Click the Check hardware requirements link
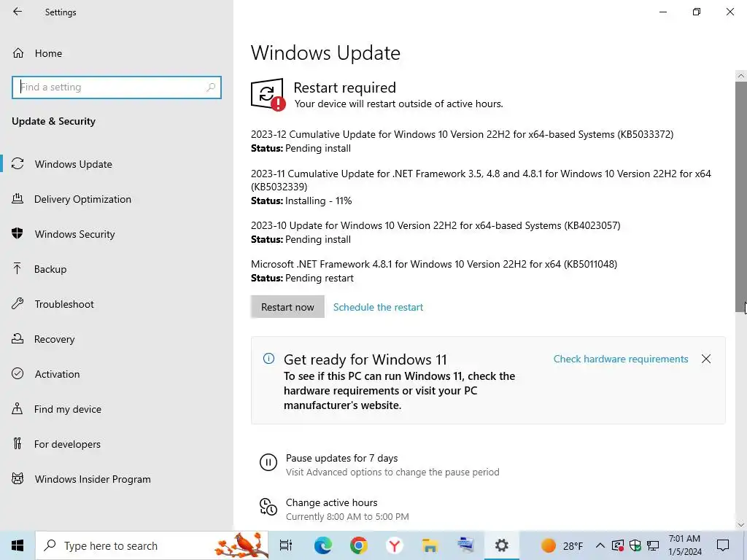 point(621,359)
